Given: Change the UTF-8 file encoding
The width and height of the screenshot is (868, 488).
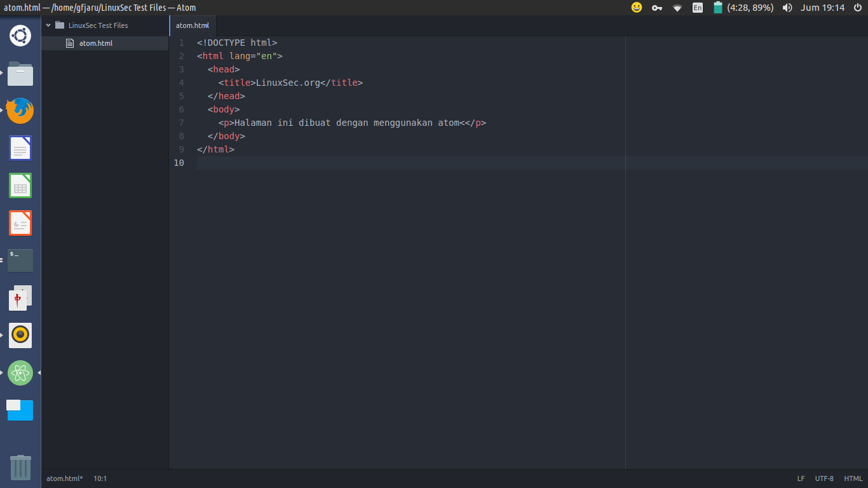Looking at the screenshot, I should [x=824, y=478].
